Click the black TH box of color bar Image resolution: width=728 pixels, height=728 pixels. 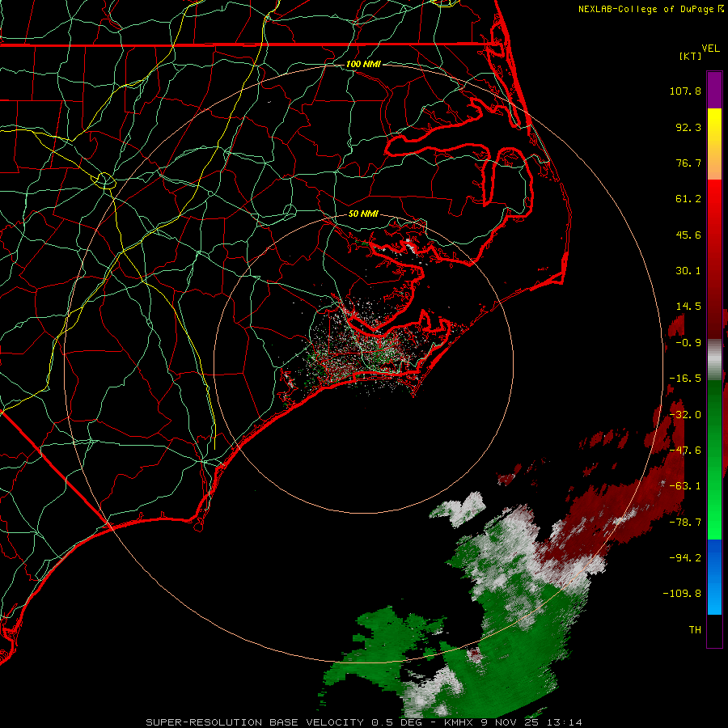(714, 631)
